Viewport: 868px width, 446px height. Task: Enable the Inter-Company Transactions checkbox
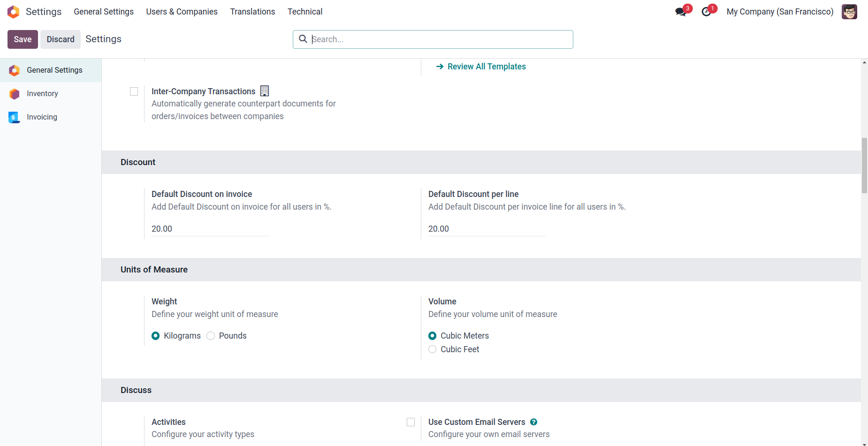click(134, 91)
